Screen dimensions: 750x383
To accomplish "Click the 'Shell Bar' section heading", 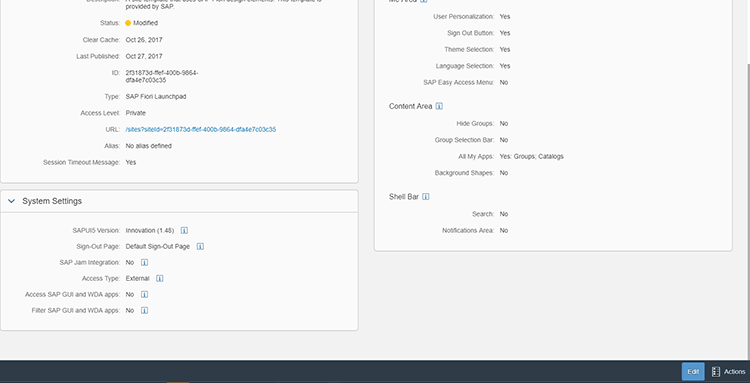I will 404,197.
